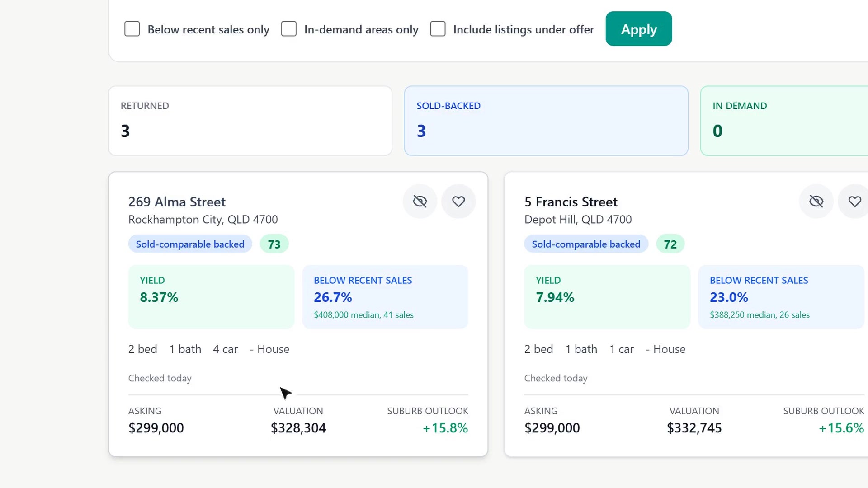The height and width of the screenshot is (488, 868).
Task: Hide the 269 Alma Street listing
Action: coord(420,202)
